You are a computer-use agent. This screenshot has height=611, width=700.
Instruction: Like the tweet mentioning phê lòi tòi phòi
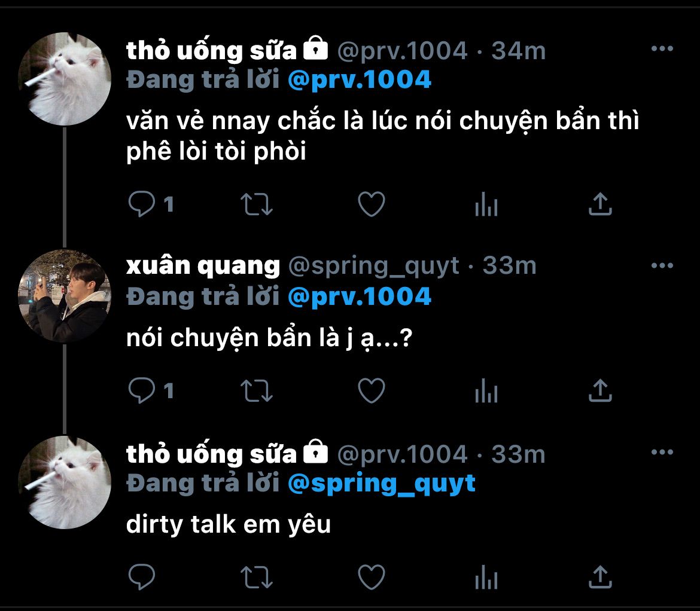371,205
